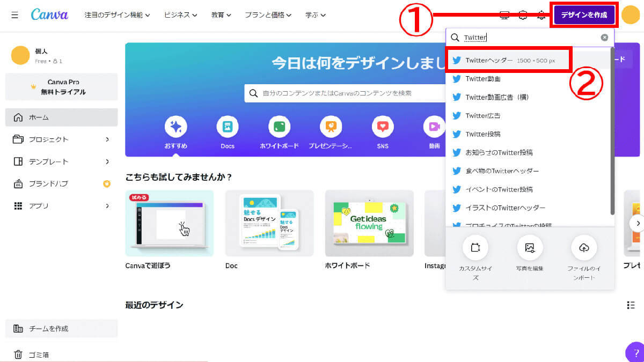
Task: Open ゴミ箱 in the sidebar
Action: coord(61,354)
